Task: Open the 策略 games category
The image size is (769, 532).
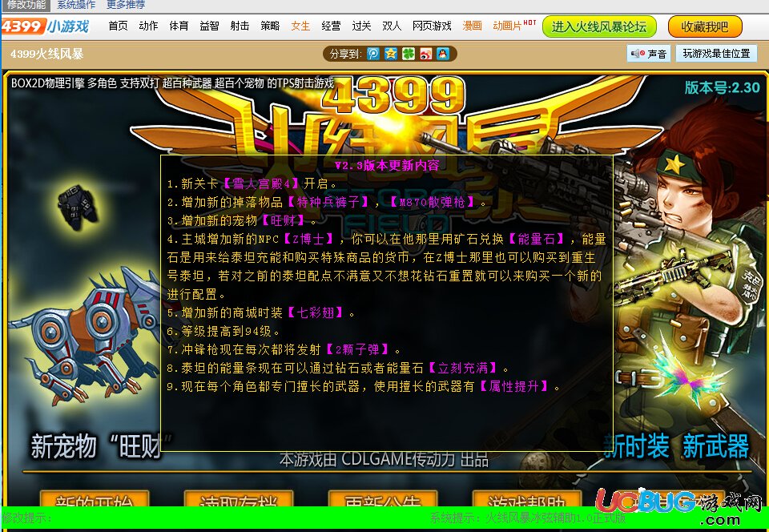Action: tap(270, 26)
